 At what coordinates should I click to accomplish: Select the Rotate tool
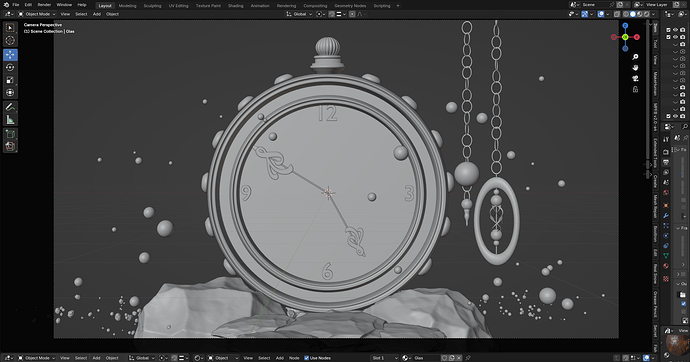(10, 67)
